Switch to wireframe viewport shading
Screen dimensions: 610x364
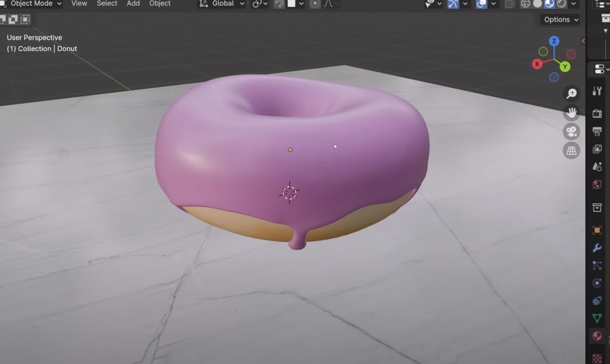coord(525,3)
